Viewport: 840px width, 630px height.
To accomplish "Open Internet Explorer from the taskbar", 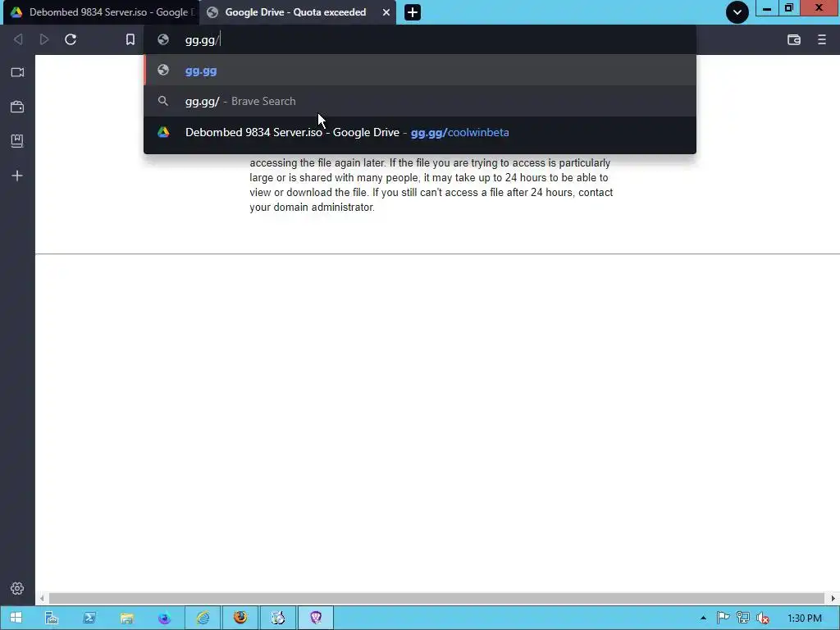I will pyautogui.click(x=203, y=618).
